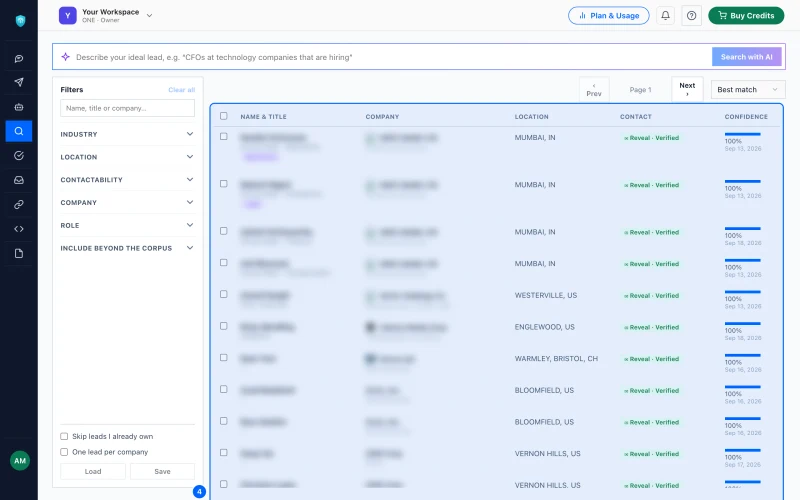Viewport: 800px width, 500px height.
Task: Click the Clear all filters link
Action: point(182,90)
